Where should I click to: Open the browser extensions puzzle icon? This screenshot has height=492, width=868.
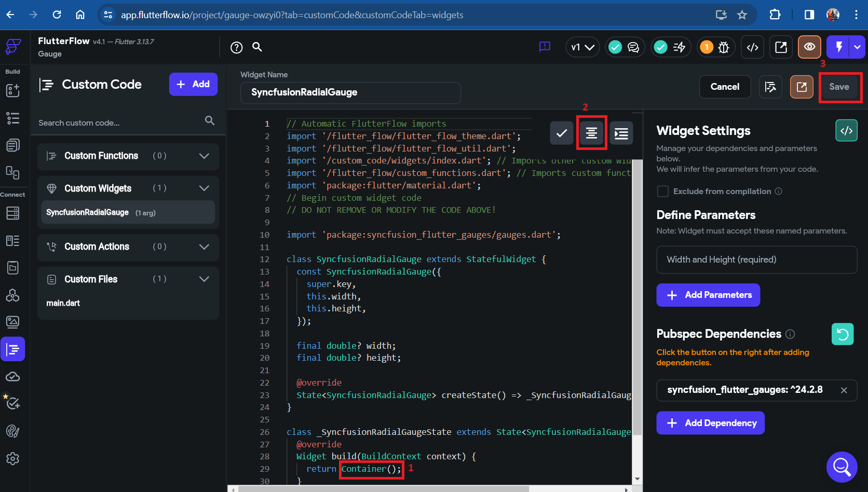pyautogui.click(x=775, y=15)
